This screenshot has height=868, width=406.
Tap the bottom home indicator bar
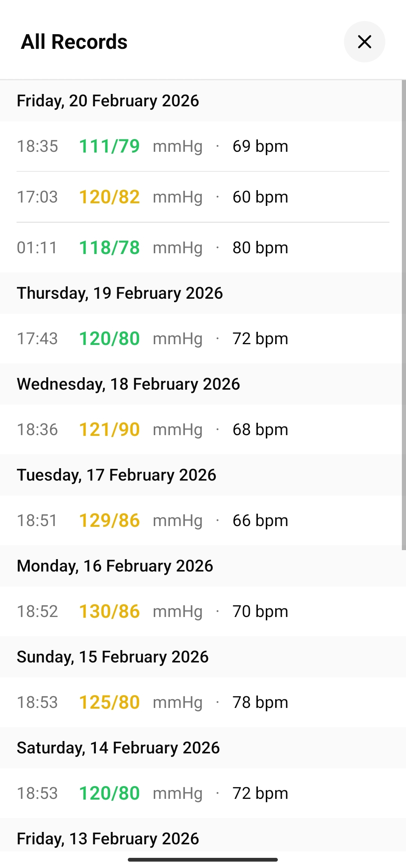coord(203,860)
